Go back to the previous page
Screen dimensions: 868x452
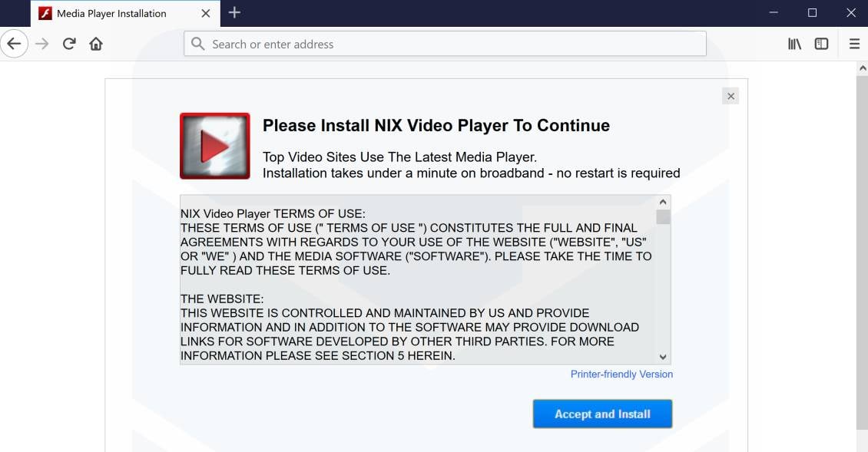pyautogui.click(x=15, y=44)
